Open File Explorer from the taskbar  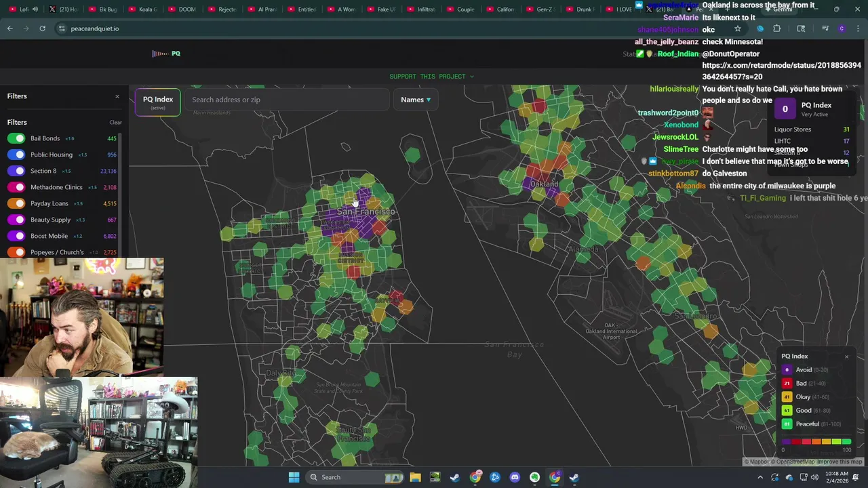(x=415, y=477)
